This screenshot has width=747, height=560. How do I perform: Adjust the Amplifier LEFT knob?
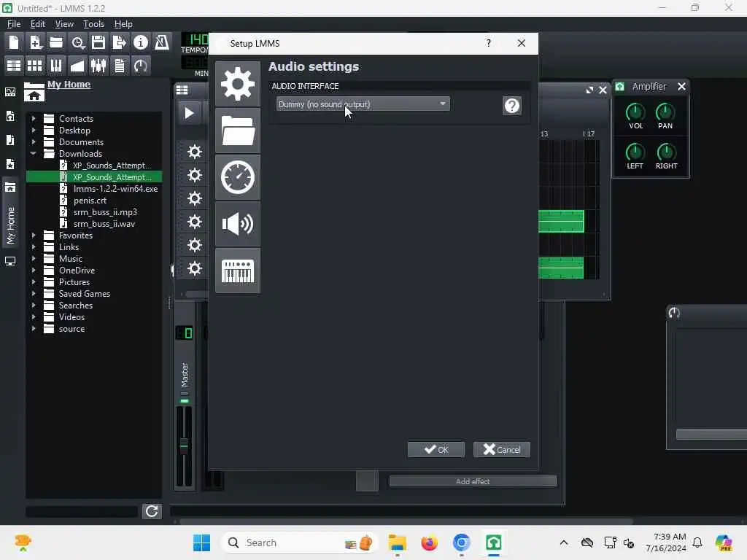click(x=635, y=152)
